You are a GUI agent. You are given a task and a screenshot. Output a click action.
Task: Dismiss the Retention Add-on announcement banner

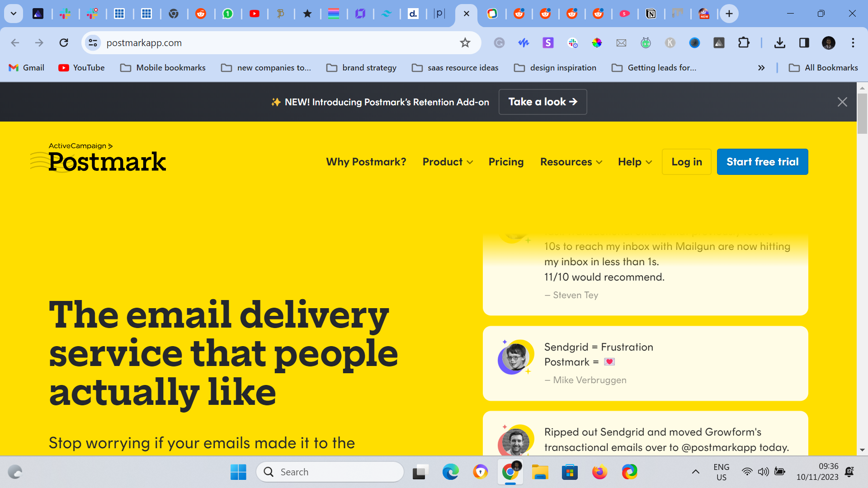[842, 102]
